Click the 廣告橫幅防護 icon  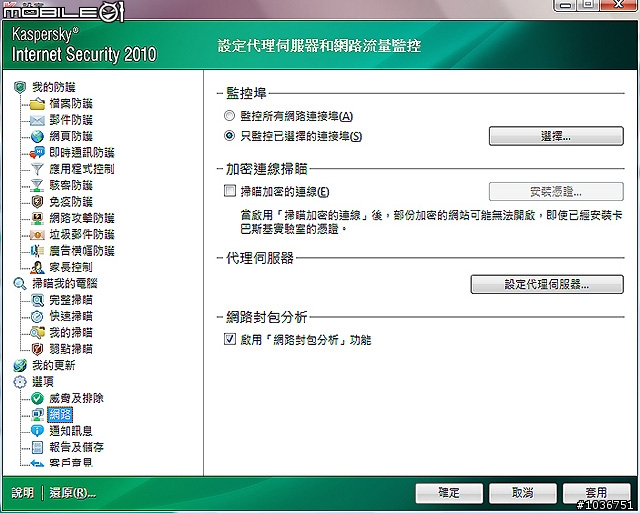pyautogui.click(x=37, y=251)
